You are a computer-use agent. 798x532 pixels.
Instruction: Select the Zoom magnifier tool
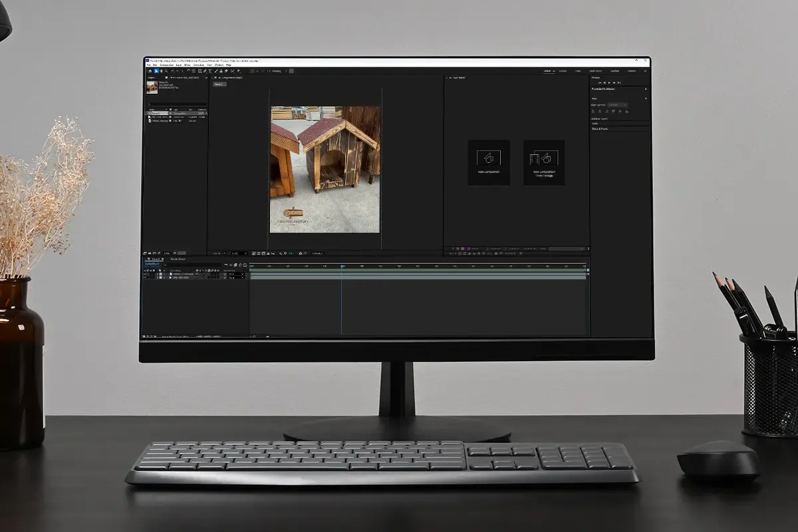click(x=166, y=71)
